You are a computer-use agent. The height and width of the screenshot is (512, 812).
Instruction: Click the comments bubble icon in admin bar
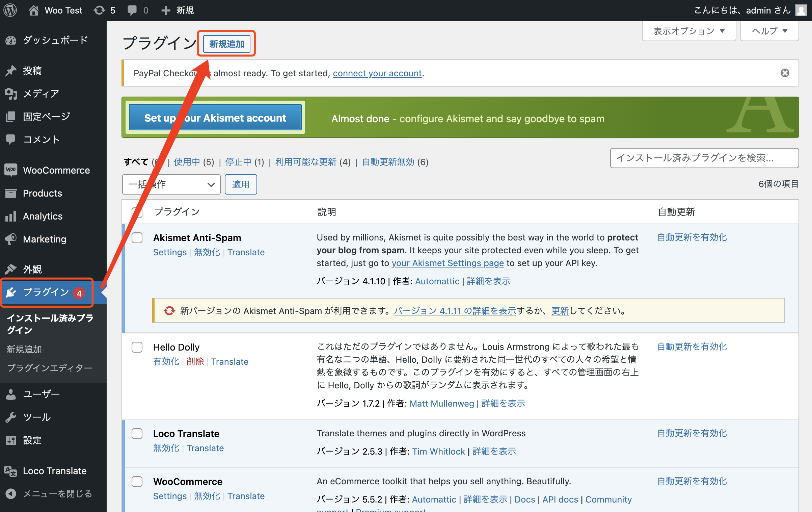(132, 10)
